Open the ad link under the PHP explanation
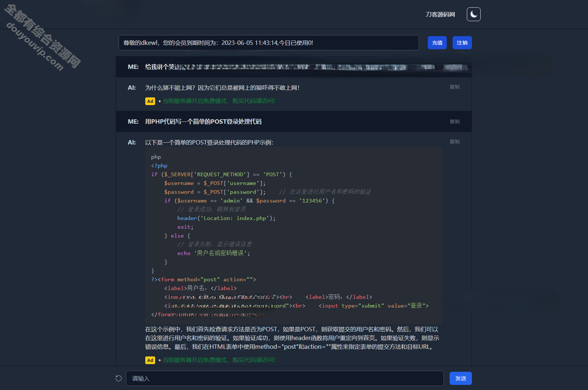Screen dimensions: 588x390 click(x=219, y=360)
